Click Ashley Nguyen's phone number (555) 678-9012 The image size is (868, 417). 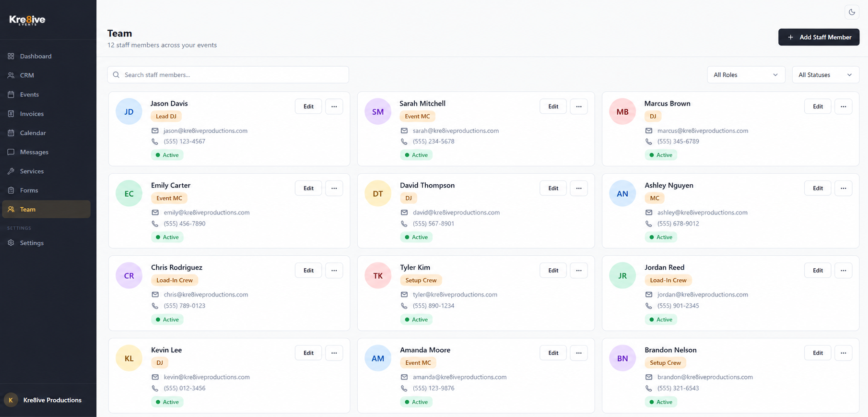pos(678,224)
